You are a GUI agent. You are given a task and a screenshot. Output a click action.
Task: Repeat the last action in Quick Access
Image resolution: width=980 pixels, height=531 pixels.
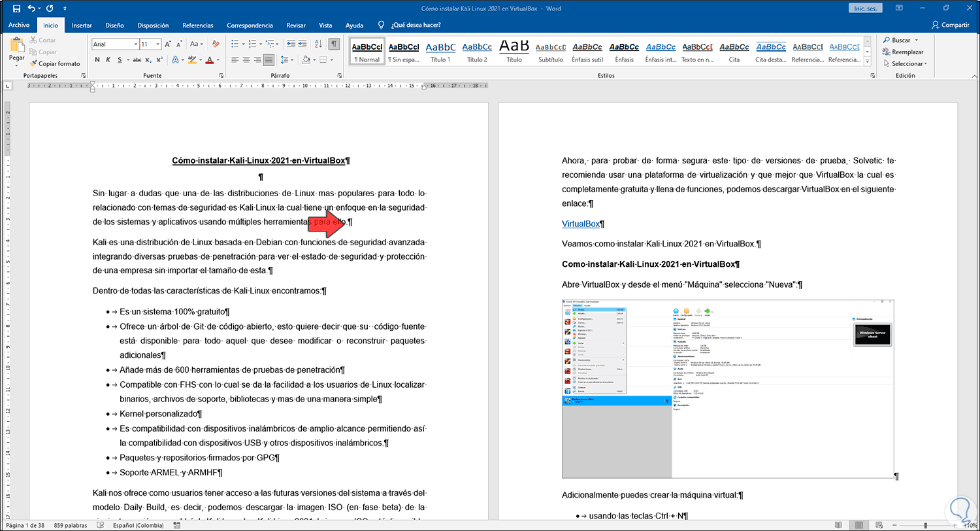(x=50, y=8)
